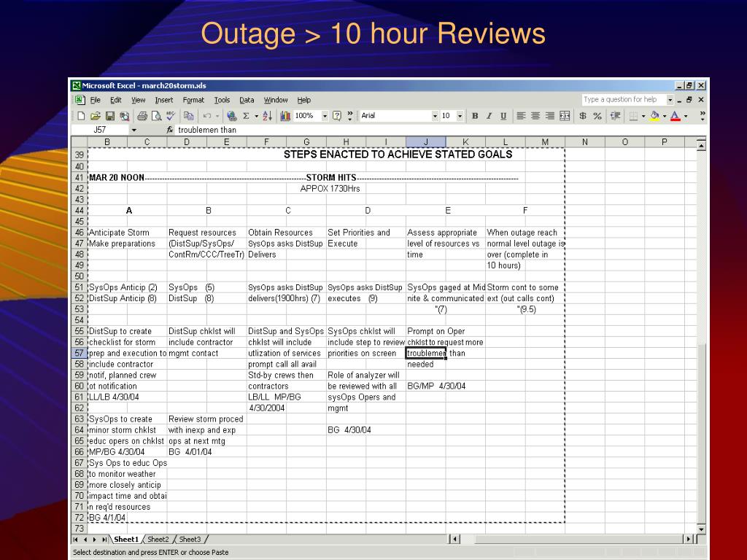The height and width of the screenshot is (560, 747).
Task: Switch to the Sheet2 tab
Action: click(x=158, y=539)
